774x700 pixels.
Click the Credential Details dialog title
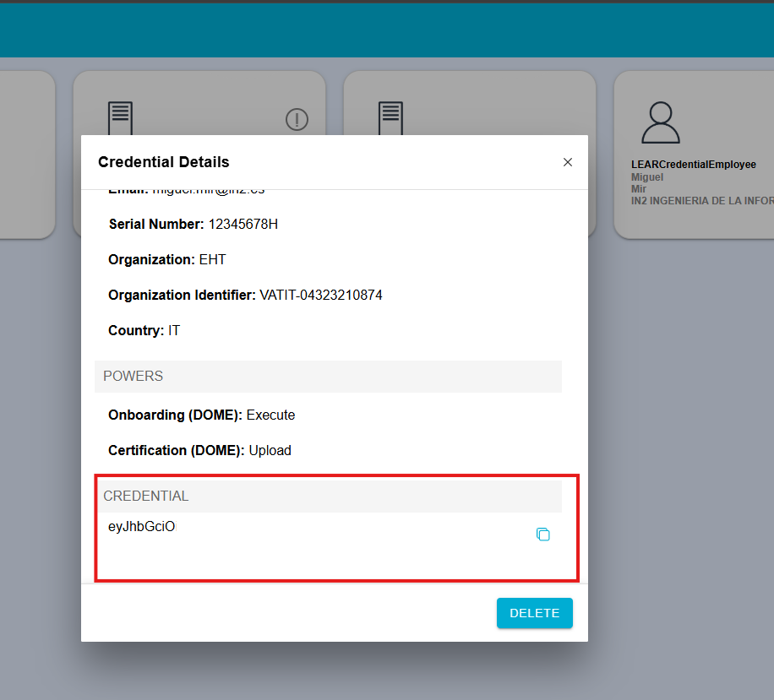(x=164, y=162)
